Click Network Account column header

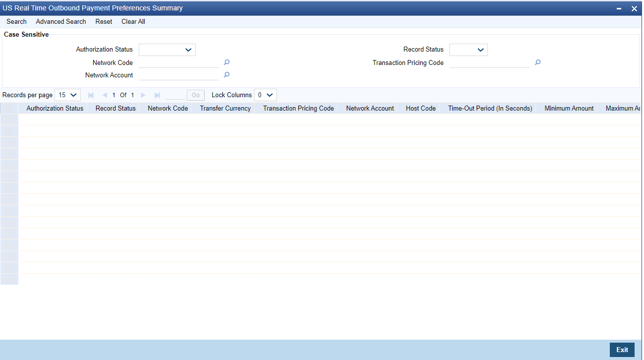(x=370, y=108)
